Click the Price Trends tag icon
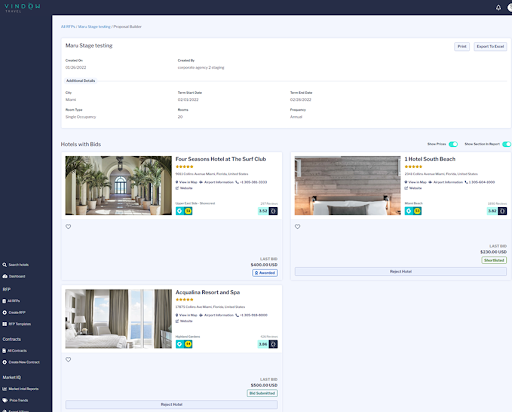The width and height of the screenshot is (512, 412). pos(5,400)
